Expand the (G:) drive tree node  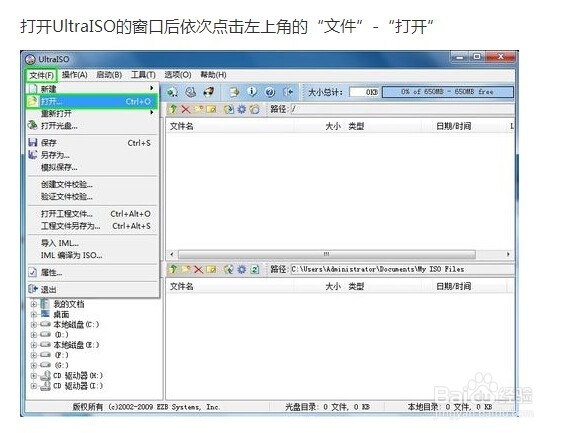tap(34, 365)
